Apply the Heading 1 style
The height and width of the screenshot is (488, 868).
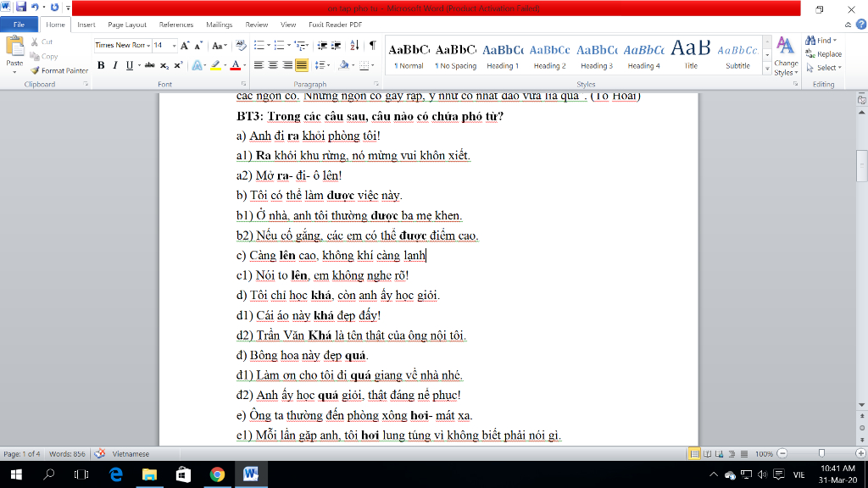503,56
